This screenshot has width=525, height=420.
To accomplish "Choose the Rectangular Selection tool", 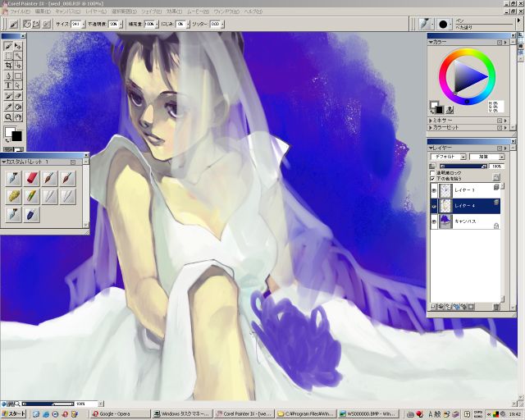I will tap(8, 56).
